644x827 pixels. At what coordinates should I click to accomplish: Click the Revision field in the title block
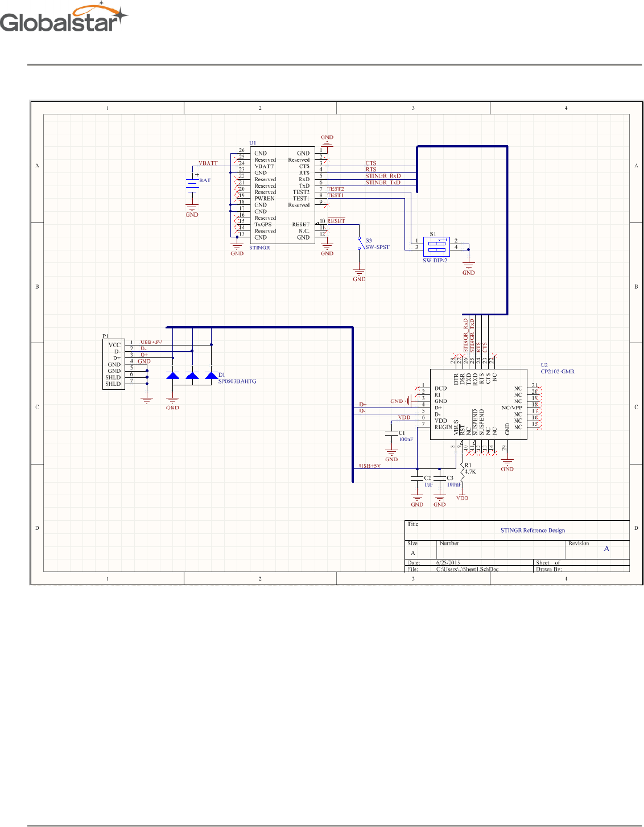point(598,549)
